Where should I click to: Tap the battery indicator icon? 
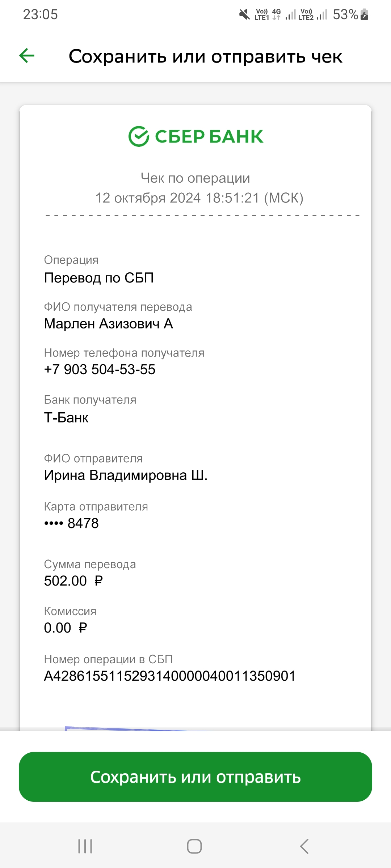[365, 14]
